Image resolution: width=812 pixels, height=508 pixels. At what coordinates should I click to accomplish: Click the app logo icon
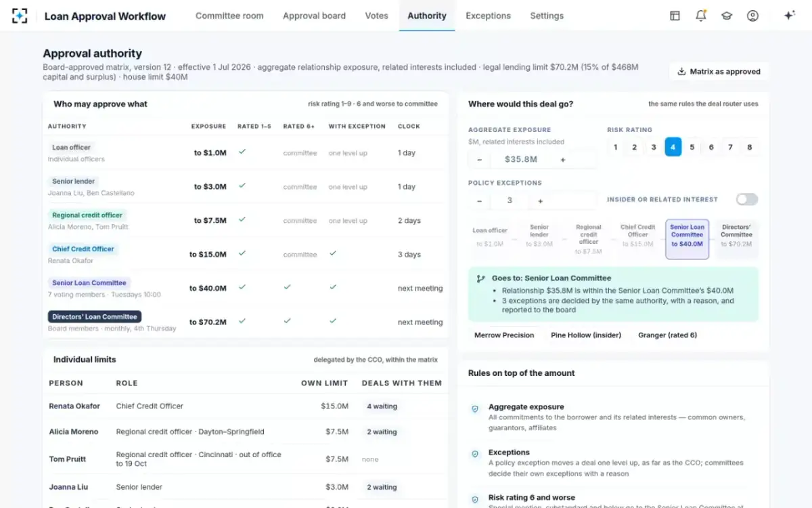pos(20,16)
